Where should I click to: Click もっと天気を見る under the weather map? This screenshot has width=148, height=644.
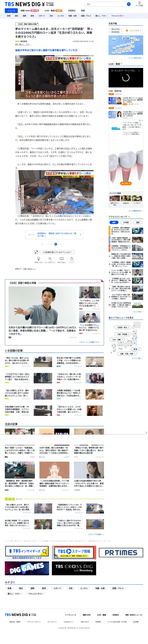click(x=136, y=58)
